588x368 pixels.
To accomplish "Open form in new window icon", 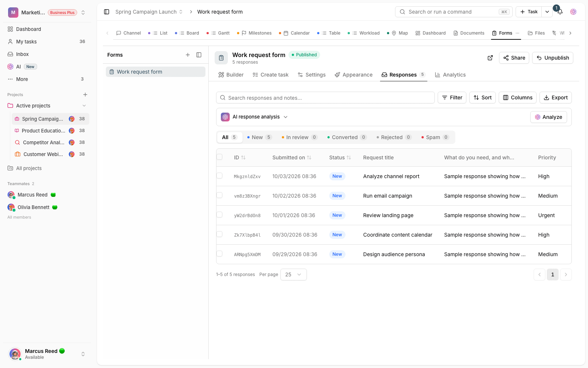I will 490,58.
